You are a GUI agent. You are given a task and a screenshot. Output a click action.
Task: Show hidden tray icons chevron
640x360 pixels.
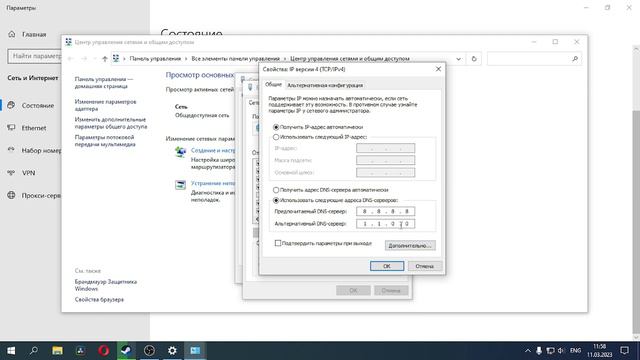click(x=528, y=351)
